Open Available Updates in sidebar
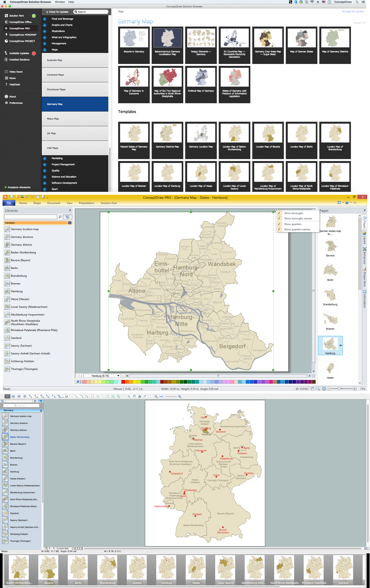Image resolution: width=370 pixels, height=588 pixels. coord(19,53)
